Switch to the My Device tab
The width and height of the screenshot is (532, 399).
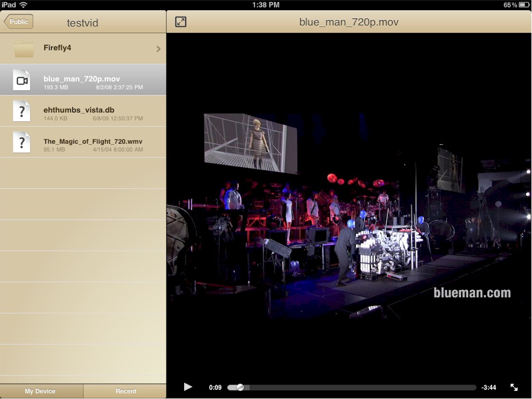[41, 391]
